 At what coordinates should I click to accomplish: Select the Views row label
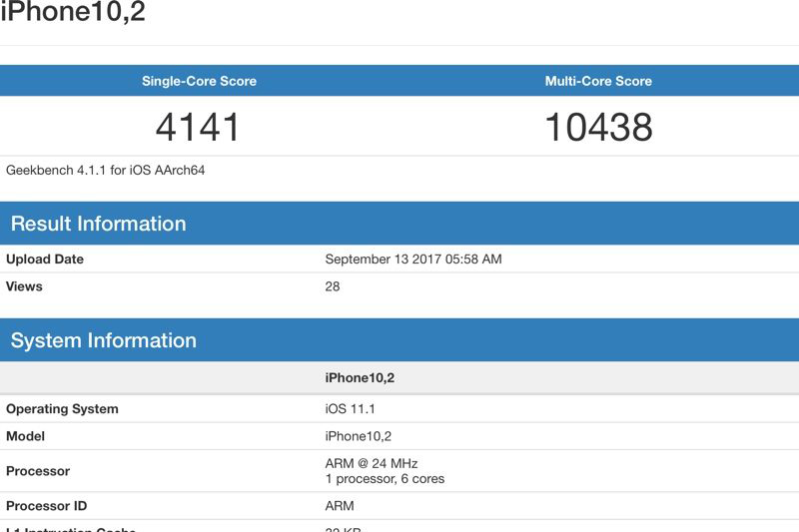click(x=25, y=286)
